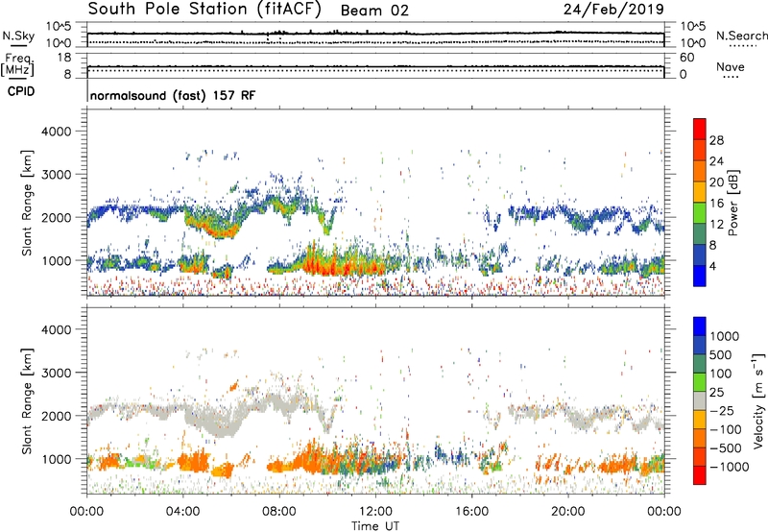Click the '-25' velocity colorbar tick
This screenshot has width=768, height=532.
[x=722, y=411]
